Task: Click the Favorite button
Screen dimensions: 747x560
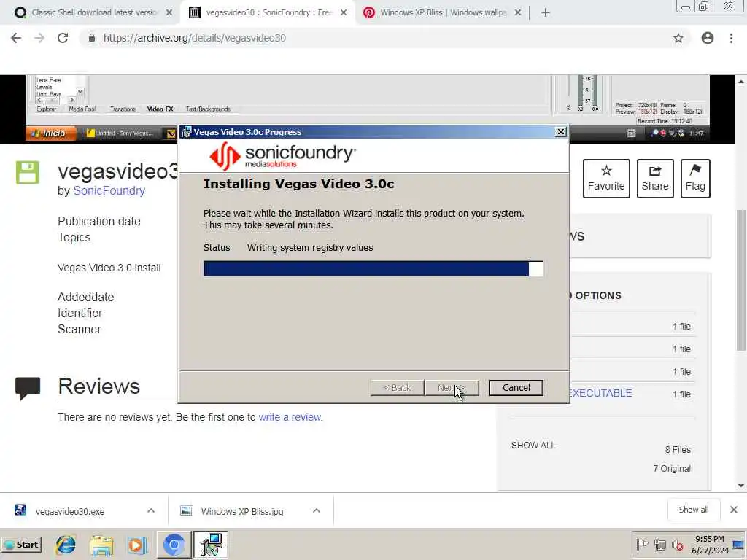Action: (606, 179)
